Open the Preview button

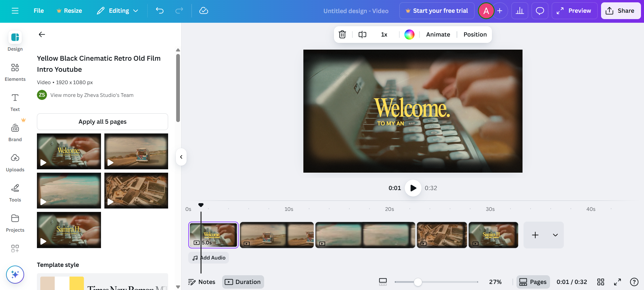pos(574,11)
